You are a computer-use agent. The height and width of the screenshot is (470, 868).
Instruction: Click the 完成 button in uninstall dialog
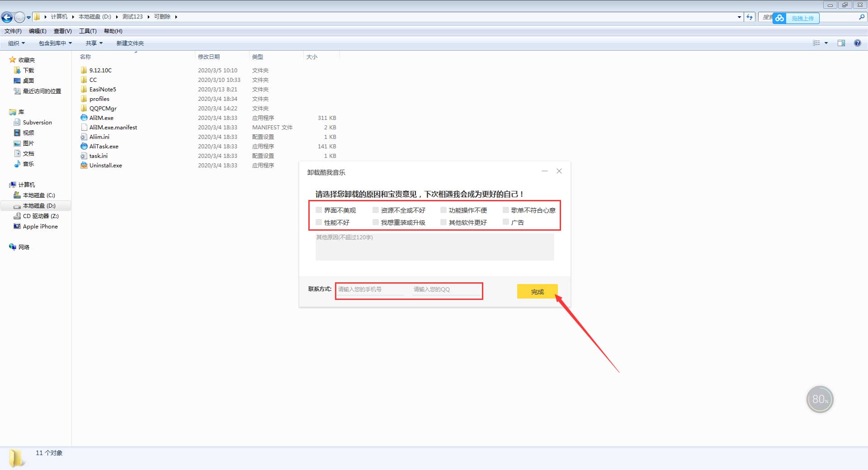click(537, 291)
